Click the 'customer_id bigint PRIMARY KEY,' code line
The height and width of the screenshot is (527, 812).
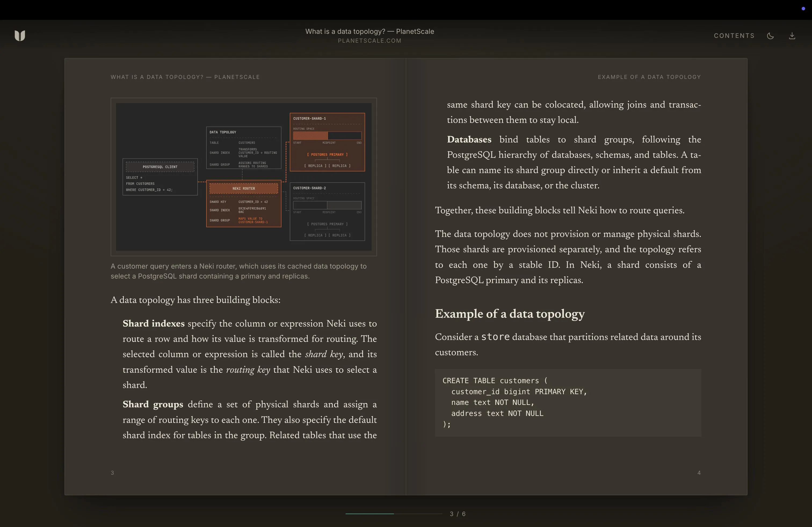pyautogui.click(x=519, y=392)
